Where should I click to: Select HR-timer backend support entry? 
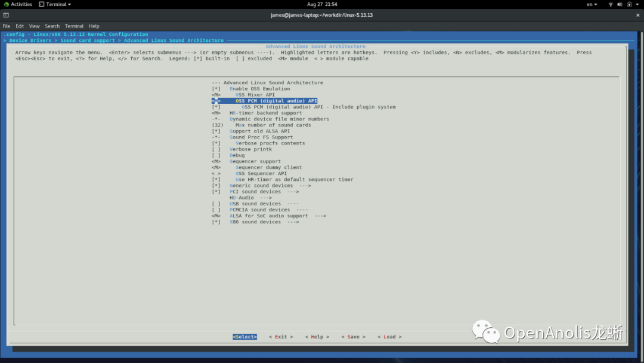pos(256,113)
